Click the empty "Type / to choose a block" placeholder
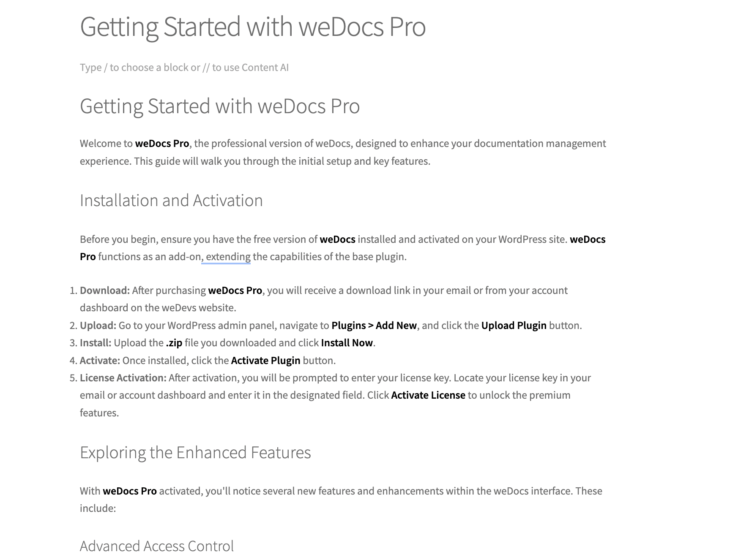Screen dimensions: 749x560 [184, 68]
